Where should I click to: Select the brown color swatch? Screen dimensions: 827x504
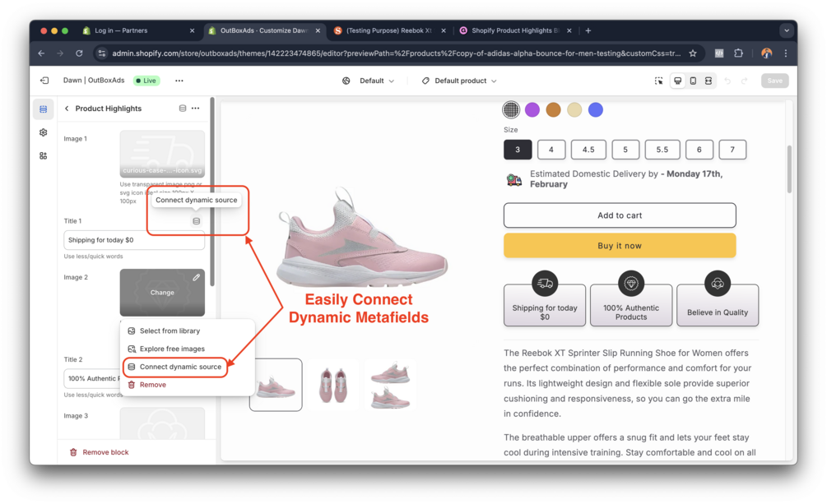click(x=553, y=109)
